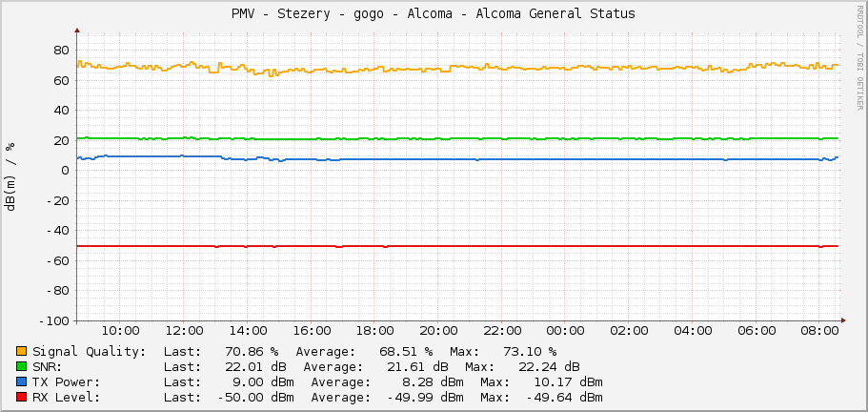868x412 pixels.
Task: Click the Alcoma General Status graph title
Action: (434, 13)
